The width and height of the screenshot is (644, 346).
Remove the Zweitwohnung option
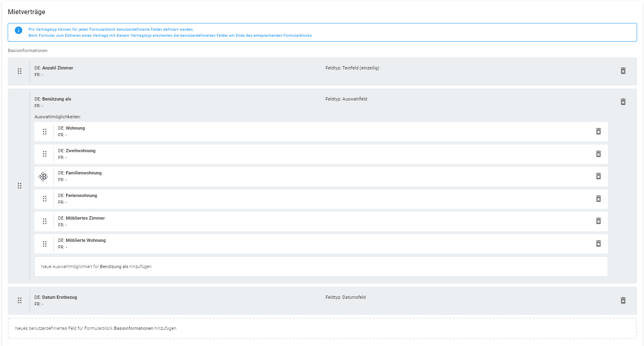click(598, 154)
